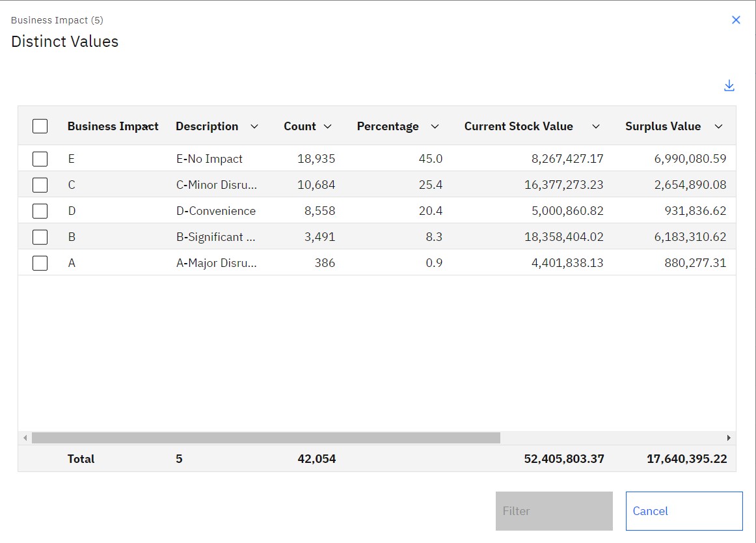Click stock value 18,358,404.02
Screen dimensions: 756x543
[x=564, y=237]
